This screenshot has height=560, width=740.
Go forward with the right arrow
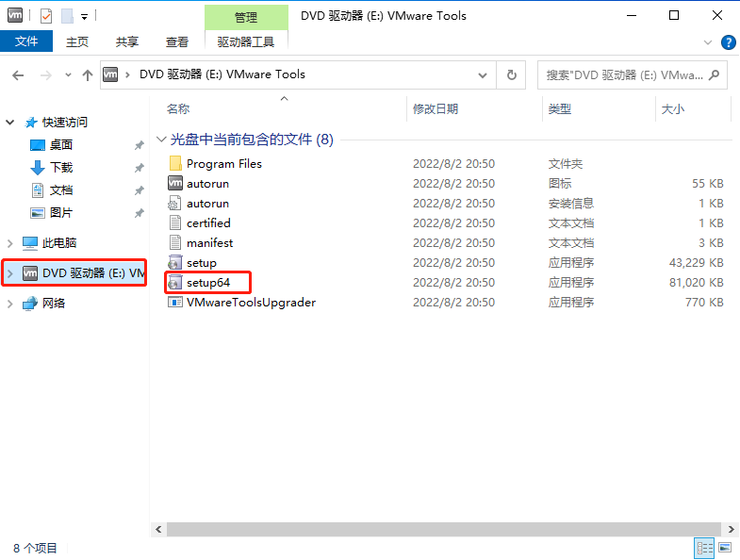click(46, 75)
